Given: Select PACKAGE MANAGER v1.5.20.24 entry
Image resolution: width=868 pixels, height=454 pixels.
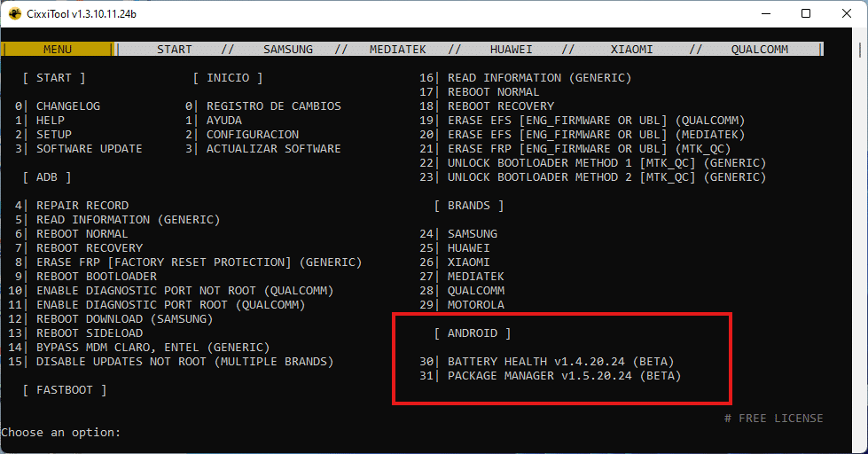Looking at the screenshot, I should [x=564, y=376].
